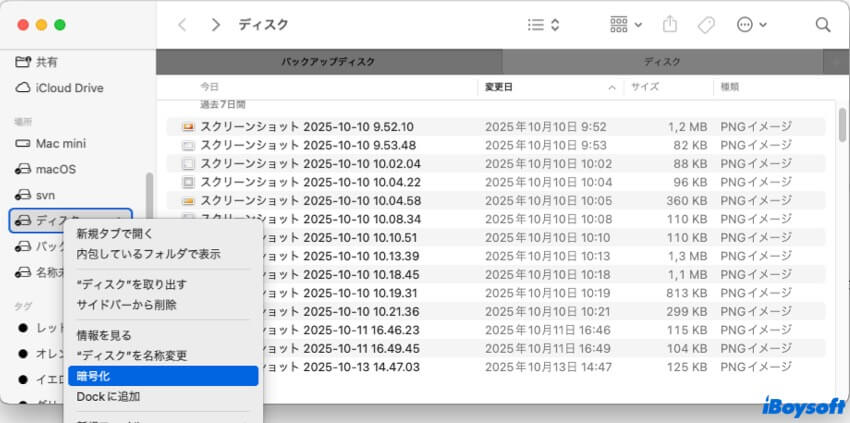Image resolution: width=850 pixels, height=423 pixels.
Task: Click the 1,3 MB size cell
Action: click(686, 256)
